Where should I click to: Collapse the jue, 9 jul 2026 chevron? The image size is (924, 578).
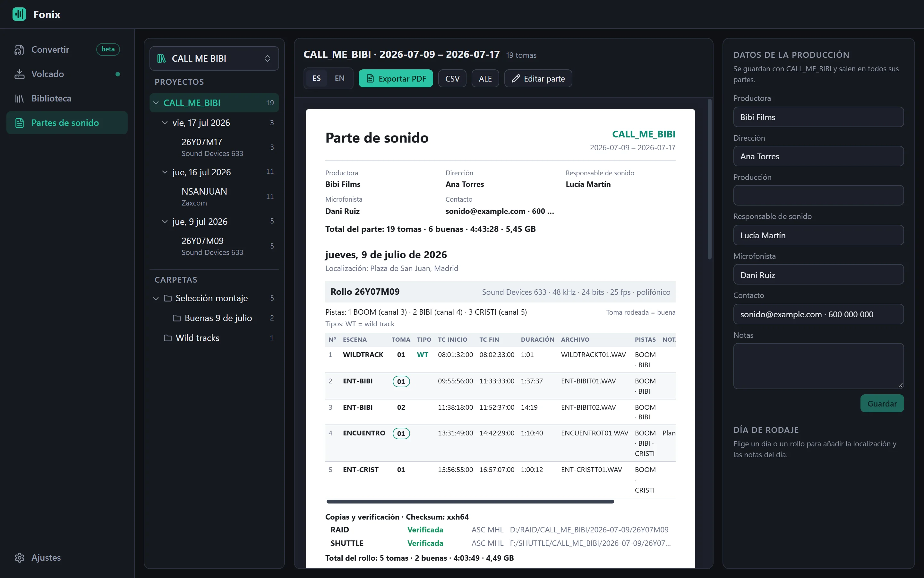(165, 222)
